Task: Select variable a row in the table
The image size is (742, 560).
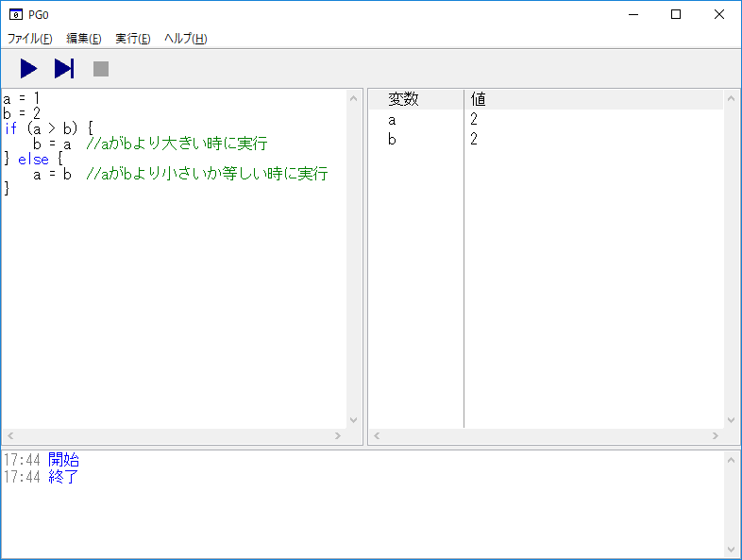Action: coord(546,120)
